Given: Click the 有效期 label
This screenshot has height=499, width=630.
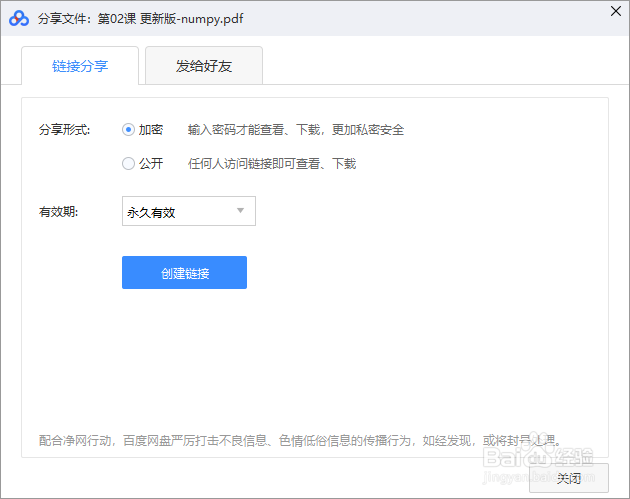Looking at the screenshot, I should click(58, 212).
